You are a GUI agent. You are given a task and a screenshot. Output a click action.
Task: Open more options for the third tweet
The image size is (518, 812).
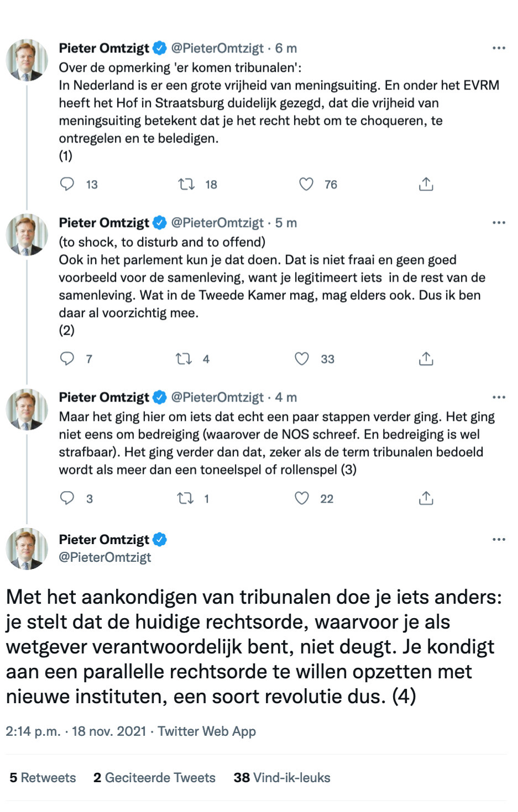499,396
